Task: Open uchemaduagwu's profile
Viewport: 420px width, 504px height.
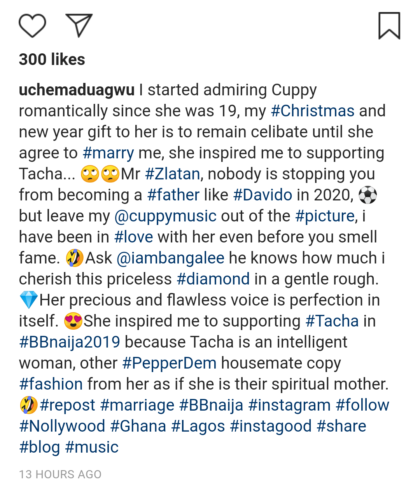Action: tap(77, 90)
